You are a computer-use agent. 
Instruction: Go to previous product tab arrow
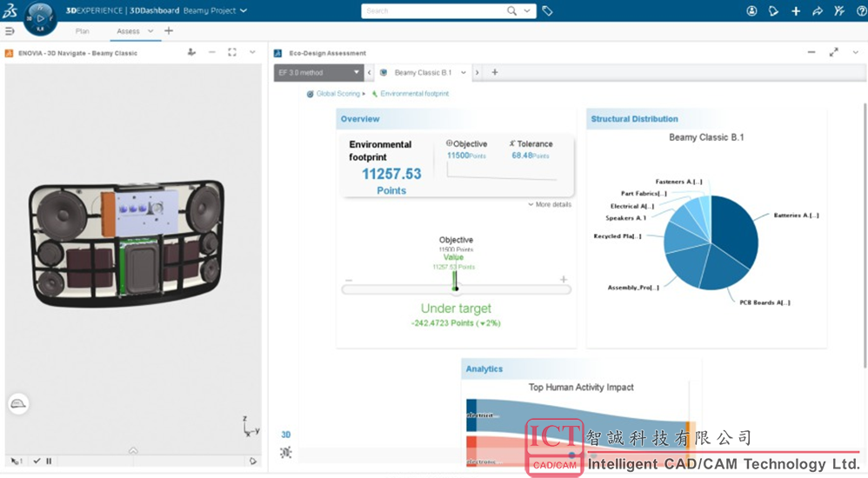(370, 72)
